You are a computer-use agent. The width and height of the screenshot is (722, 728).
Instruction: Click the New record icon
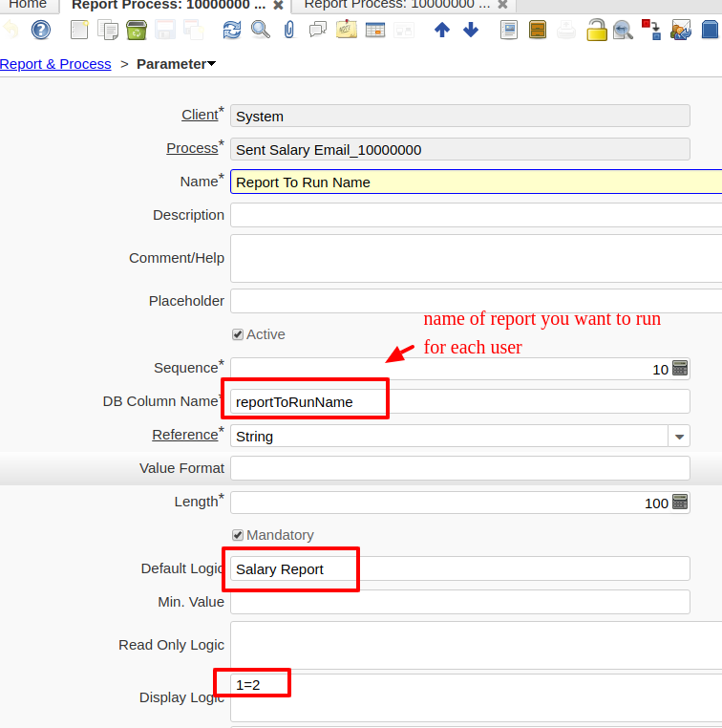(79, 30)
